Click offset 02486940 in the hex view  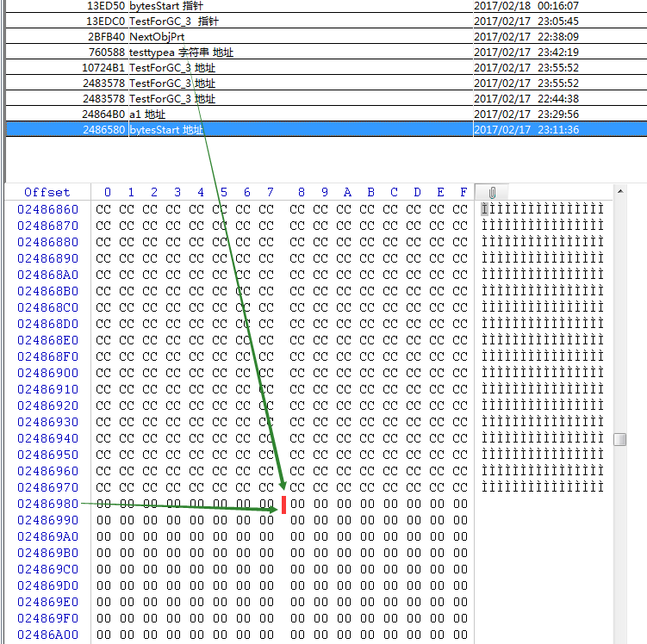[48, 439]
